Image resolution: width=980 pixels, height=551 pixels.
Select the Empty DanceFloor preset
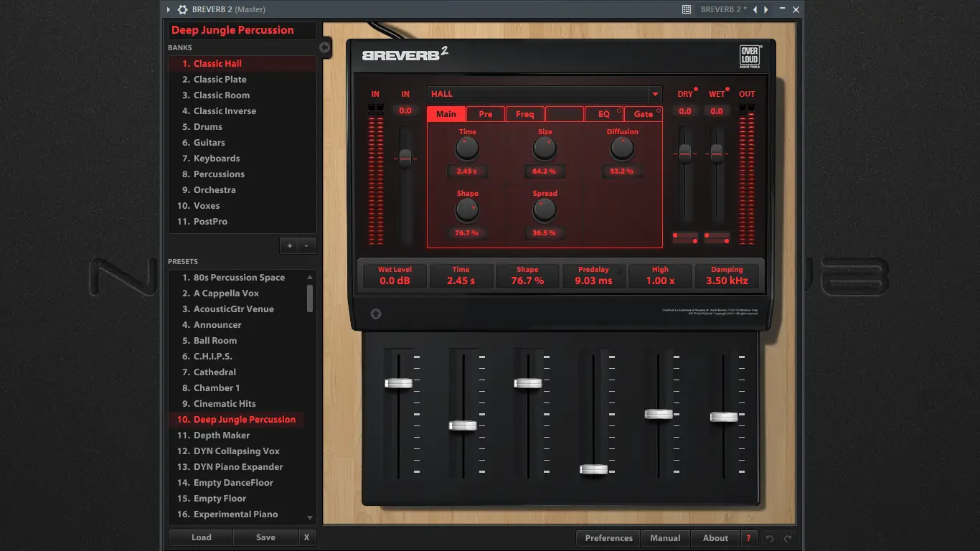click(x=237, y=483)
